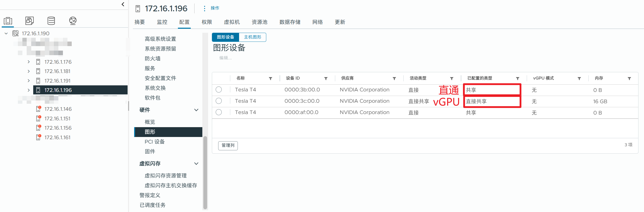This screenshot has height=212, width=644.
Task: Expand host 172.16.1.176 in the tree
Action: coord(29,62)
